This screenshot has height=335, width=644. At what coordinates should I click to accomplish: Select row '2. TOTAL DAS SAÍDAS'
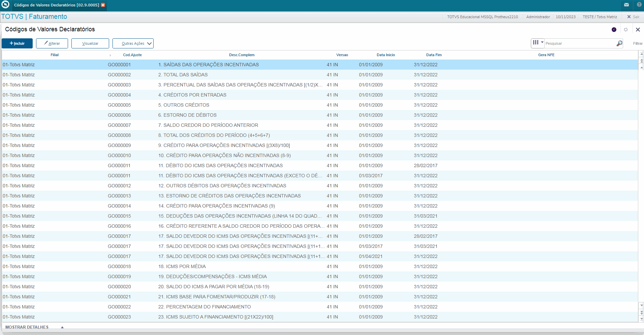pyautogui.click(x=183, y=75)
